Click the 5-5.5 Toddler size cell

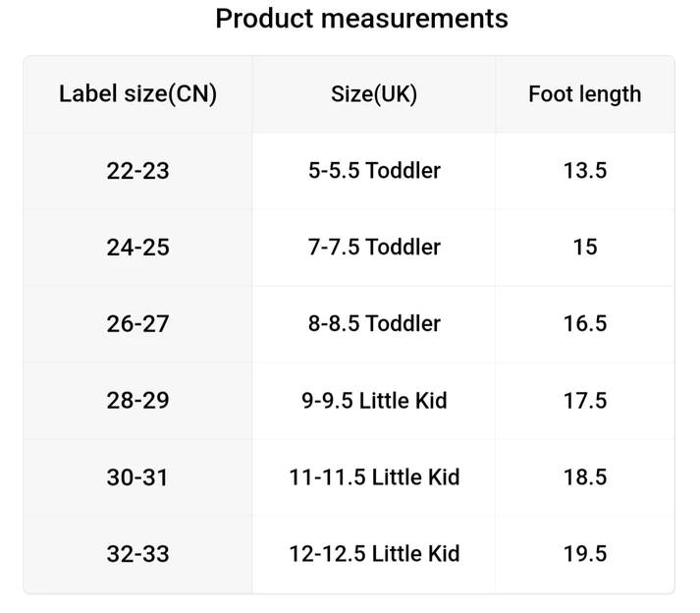(x=374, y=170)
